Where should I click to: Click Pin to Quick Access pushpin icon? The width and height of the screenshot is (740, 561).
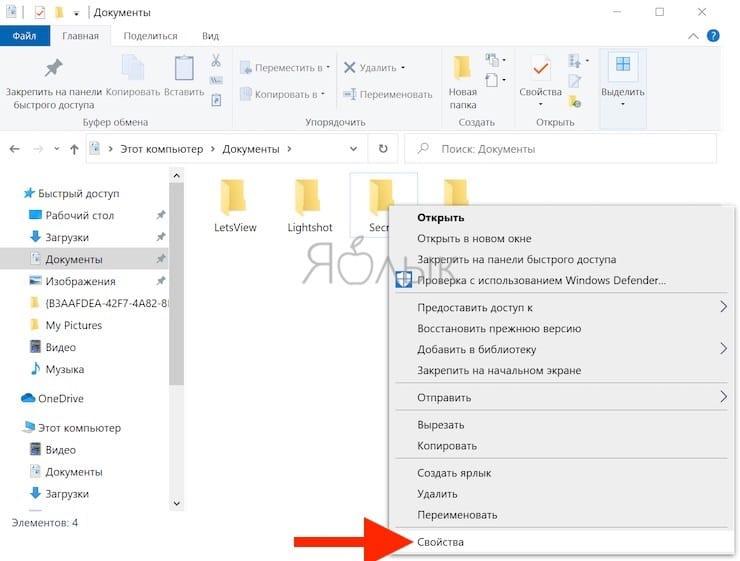tap(53, 68)
